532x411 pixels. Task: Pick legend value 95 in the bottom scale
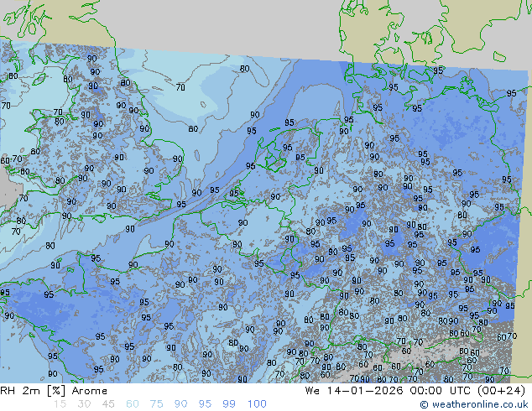205,404
